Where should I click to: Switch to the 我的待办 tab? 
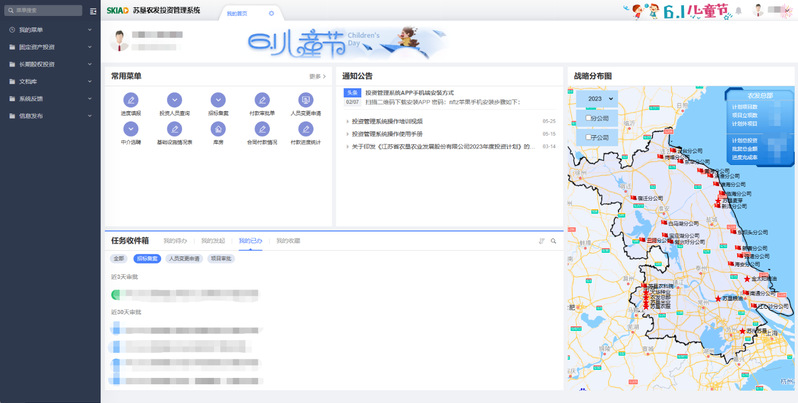pyautogui.click(x=175, y=241)
